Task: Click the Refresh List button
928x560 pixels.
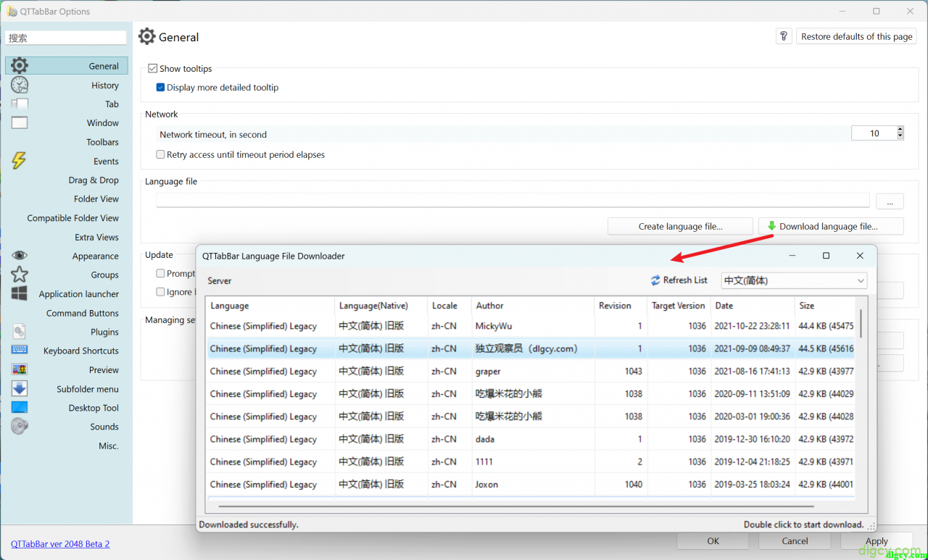Action: [679, 280]
